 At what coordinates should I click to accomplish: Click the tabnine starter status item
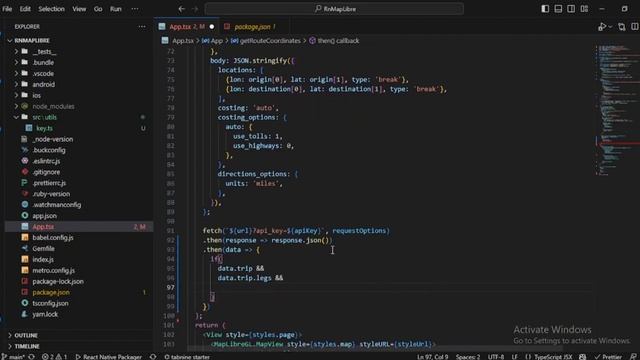(187, 357)
